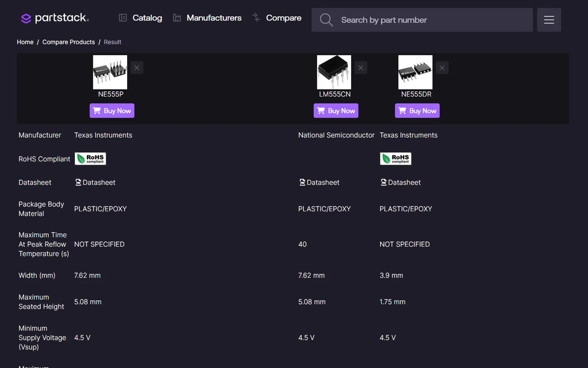Click the magnifier search icon
The width and height of the screenshot is (588, 368).
click(x=326, y=20)
